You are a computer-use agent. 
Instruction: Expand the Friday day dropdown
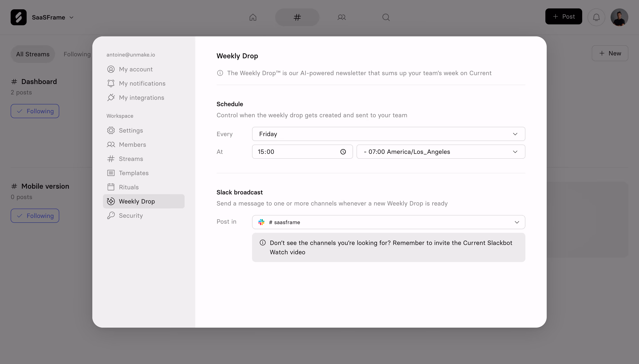click(388, 134)
